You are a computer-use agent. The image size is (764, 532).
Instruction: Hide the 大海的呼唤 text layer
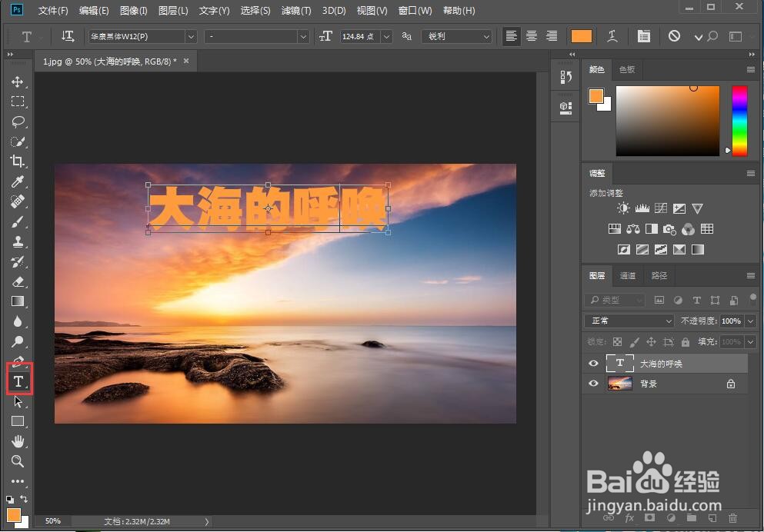(593, 363)
